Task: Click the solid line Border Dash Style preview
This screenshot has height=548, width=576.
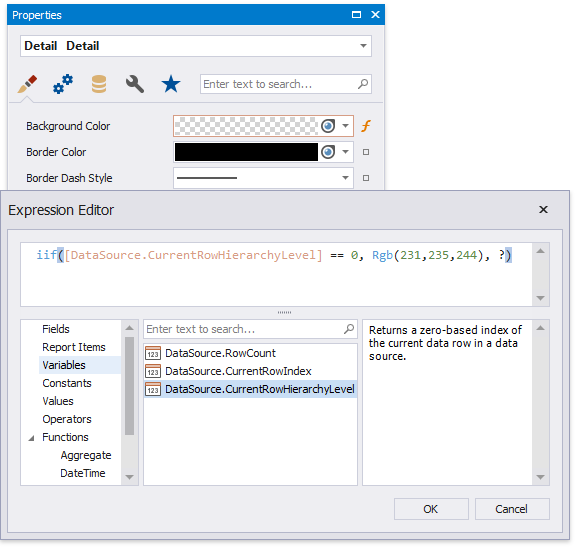Action: pos(207,178)
